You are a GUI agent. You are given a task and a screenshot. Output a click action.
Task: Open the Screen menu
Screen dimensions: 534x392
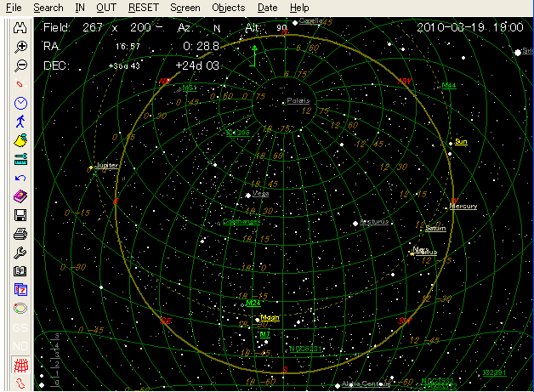point(185,8)
